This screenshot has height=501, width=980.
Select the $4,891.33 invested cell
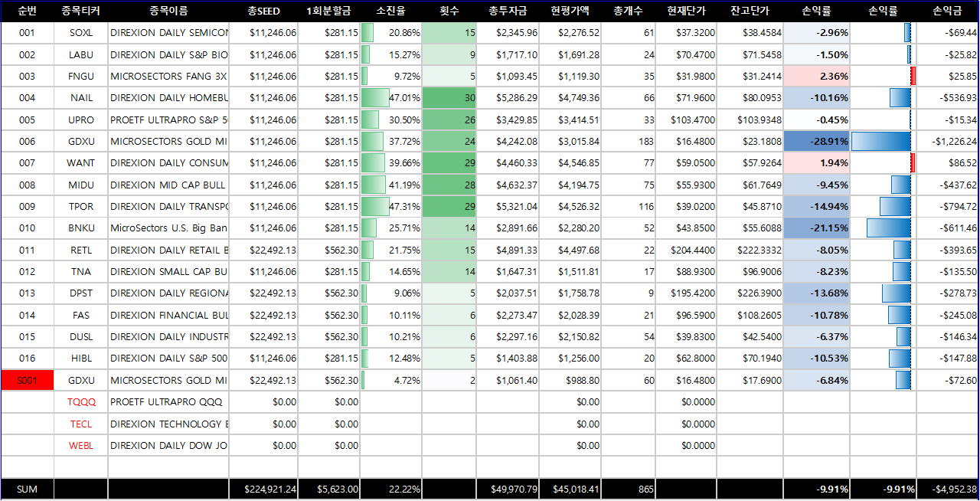tap(508, 250)
